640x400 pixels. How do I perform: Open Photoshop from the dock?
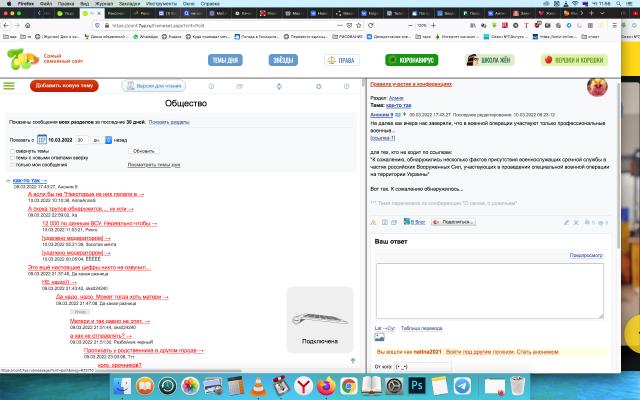tap(417, 385)
